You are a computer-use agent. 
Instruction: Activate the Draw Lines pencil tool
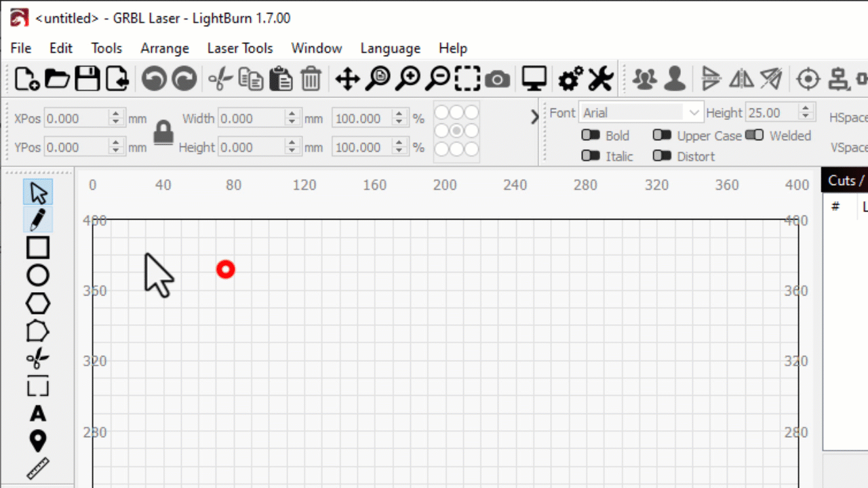(37, 220)
